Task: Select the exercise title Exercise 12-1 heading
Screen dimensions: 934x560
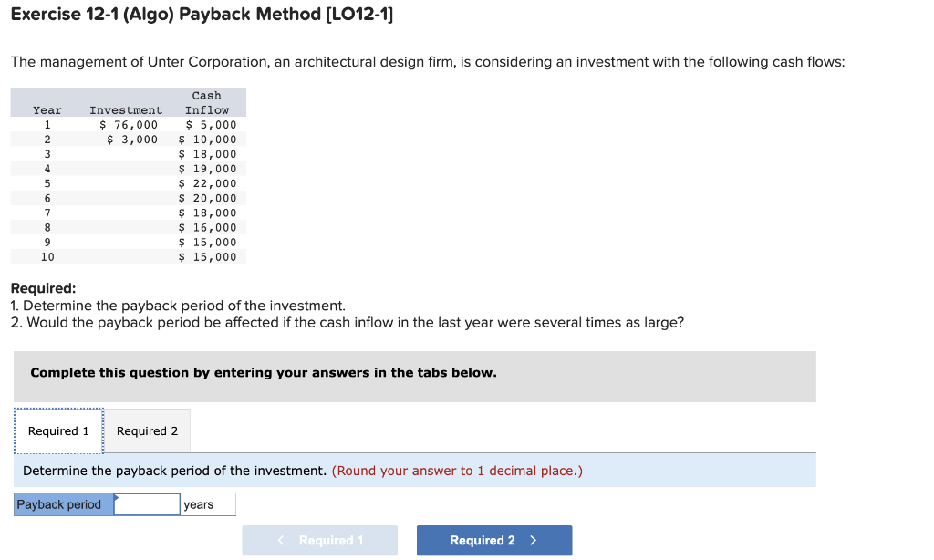Action: pos(201,14)
